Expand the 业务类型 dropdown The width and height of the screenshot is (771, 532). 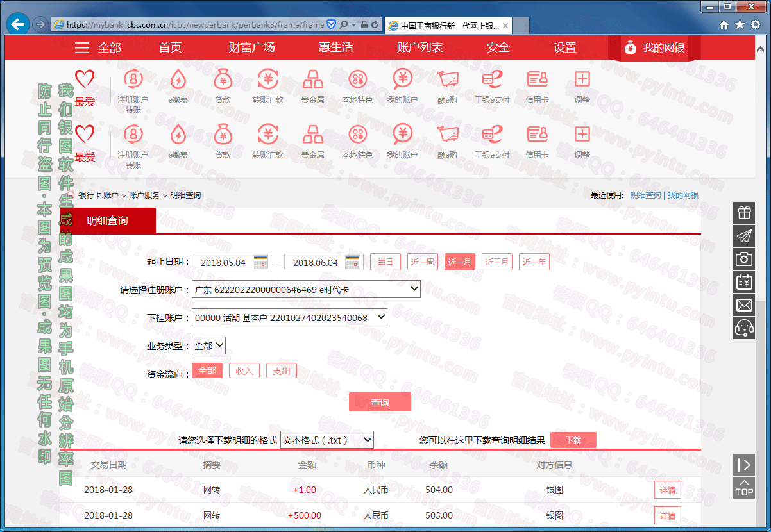point(208,345)
